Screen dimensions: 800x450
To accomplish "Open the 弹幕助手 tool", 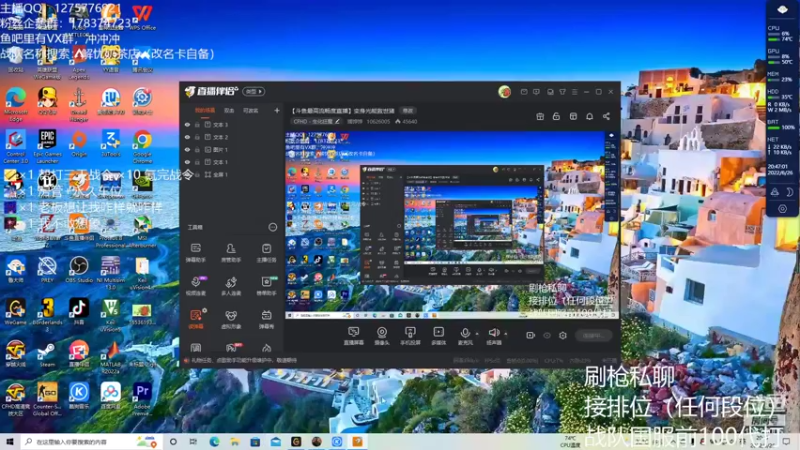I will tap(196, 253).
